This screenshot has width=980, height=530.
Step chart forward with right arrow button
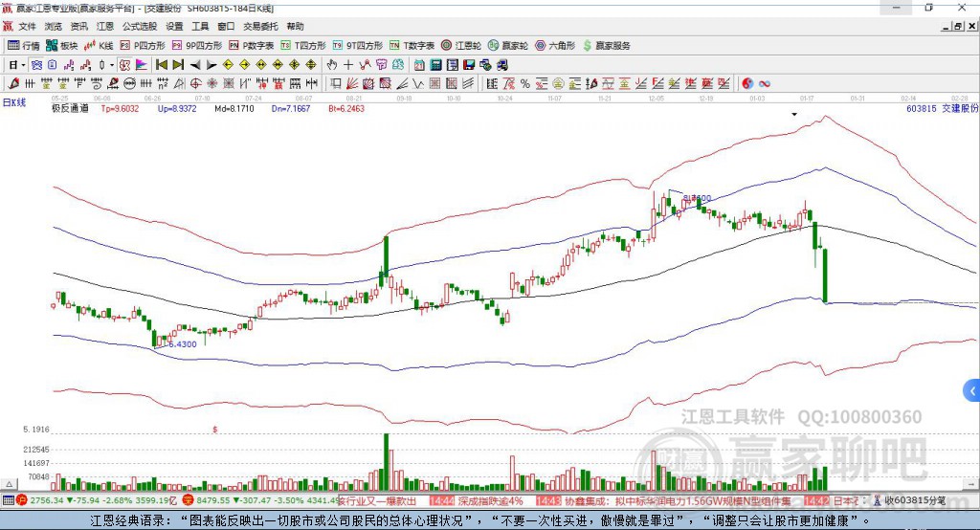pyautogui.click(x=212, y=65)
